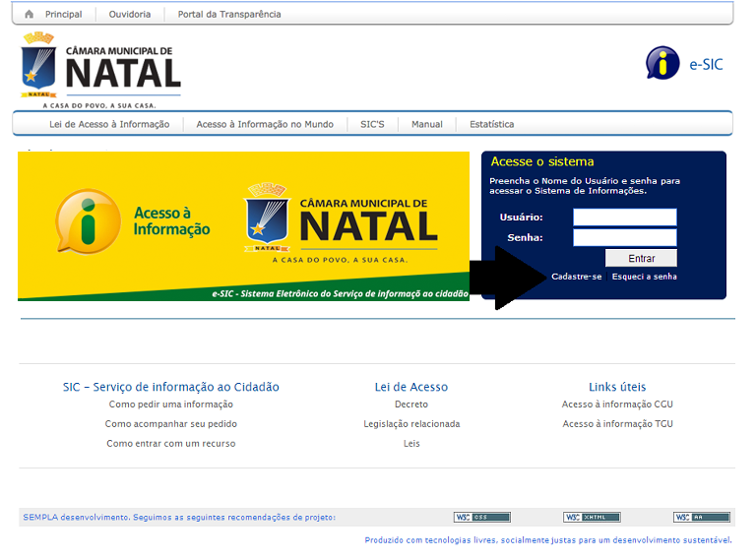
Task: Click the SEMPLA desenvolvimento footer text
Action: pos(179,517)
